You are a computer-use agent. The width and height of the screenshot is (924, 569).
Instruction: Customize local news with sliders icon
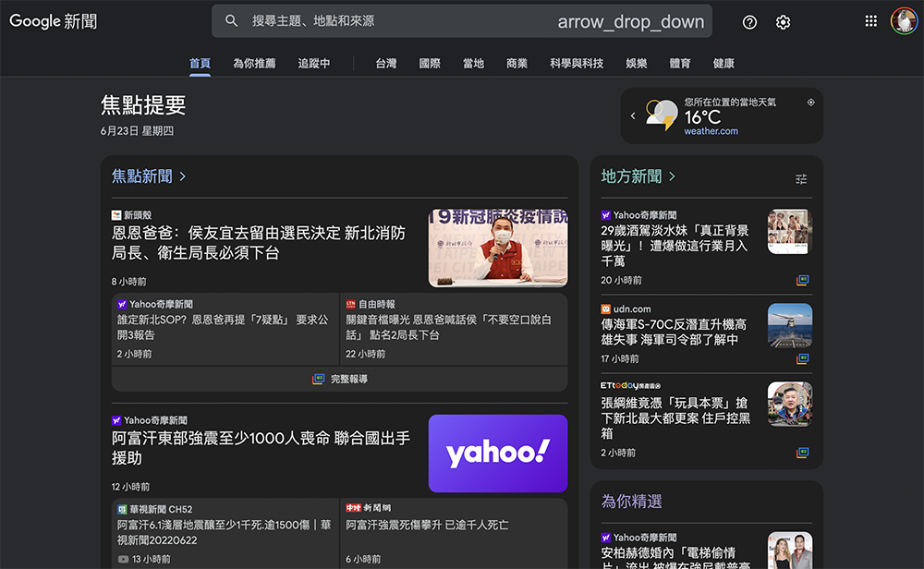pyautogui.click(x=801, y=179)
